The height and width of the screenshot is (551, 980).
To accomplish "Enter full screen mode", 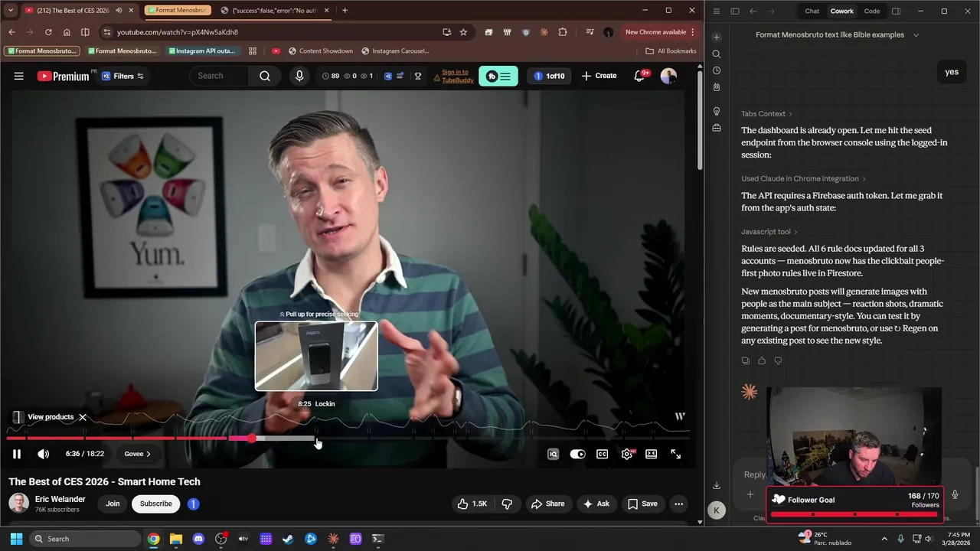I will pos(675,454).
